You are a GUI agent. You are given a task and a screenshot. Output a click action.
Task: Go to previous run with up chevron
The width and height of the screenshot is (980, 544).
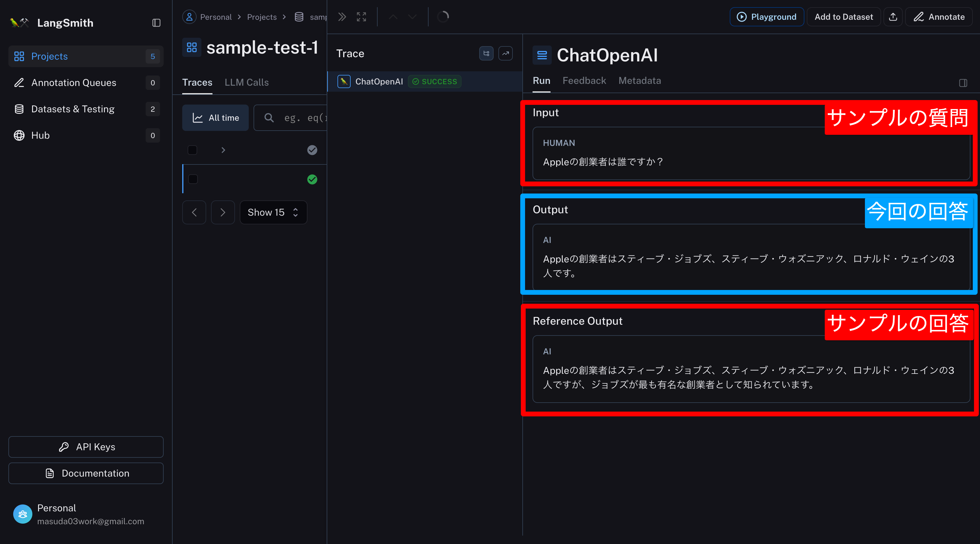(393, 17)
